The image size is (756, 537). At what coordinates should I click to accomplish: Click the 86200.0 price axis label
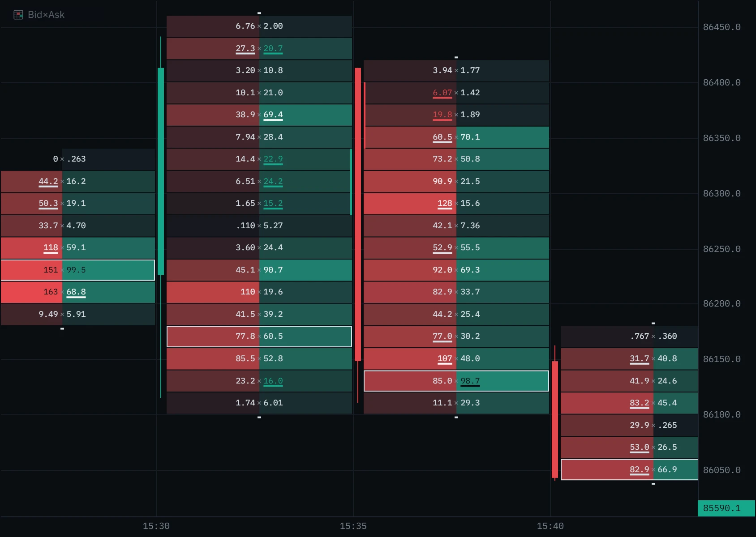pos(722,304)
